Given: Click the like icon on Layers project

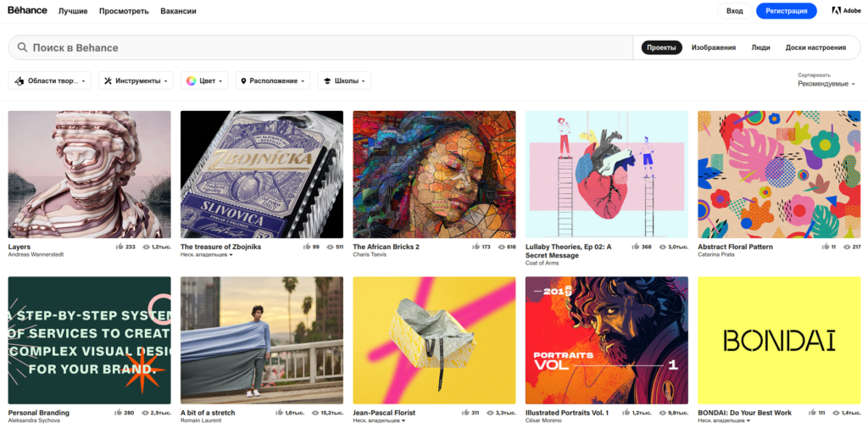Looking at the screenshot, I should 120,247.
